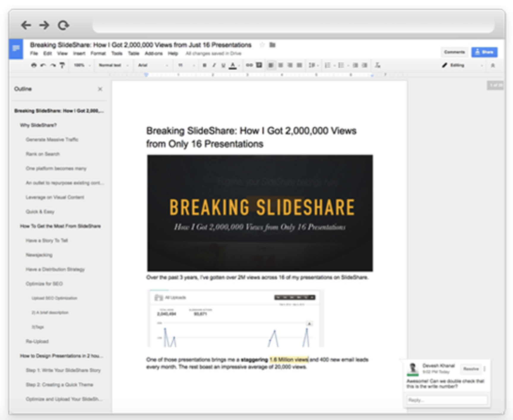This screenshot has width=513, height=420.
Task: Open the Arial font dropdown
Action: pyautogui.click(x=153, y=65)
